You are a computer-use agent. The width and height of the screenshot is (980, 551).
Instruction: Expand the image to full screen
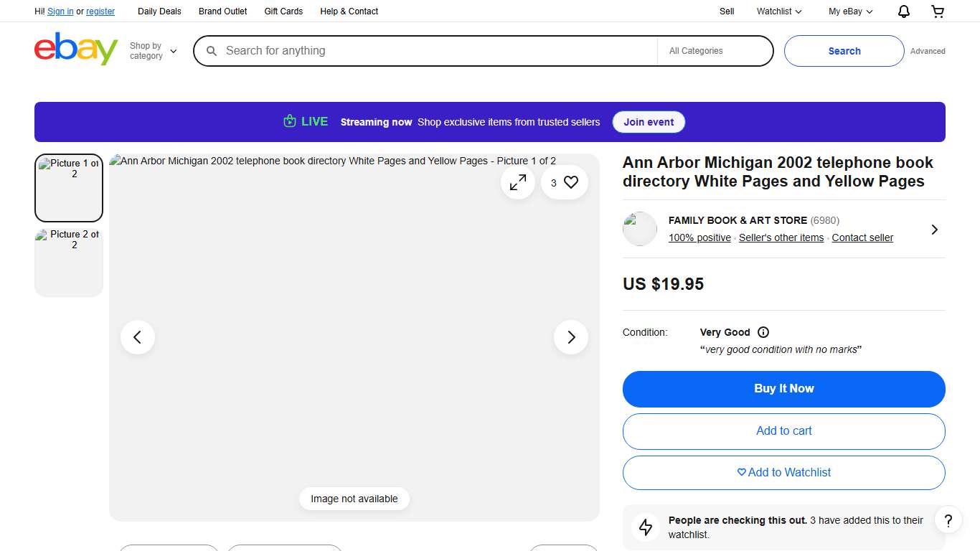coord(518,183)
